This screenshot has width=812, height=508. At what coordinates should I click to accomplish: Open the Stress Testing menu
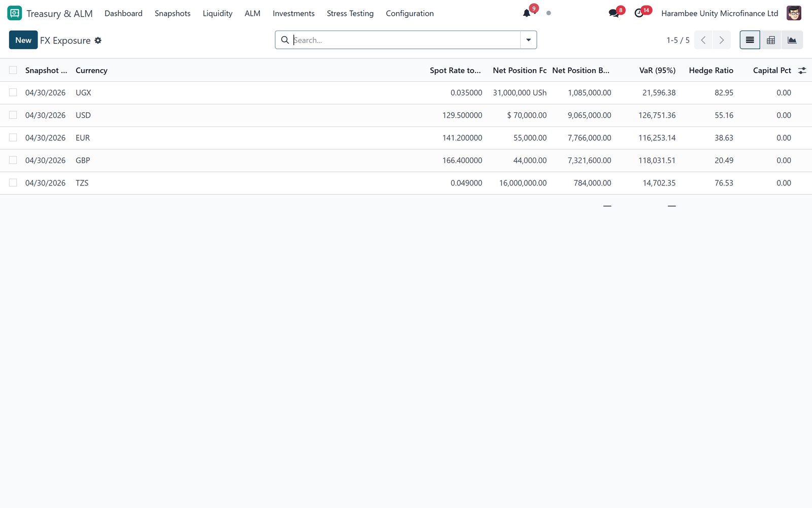click(350, 13)
